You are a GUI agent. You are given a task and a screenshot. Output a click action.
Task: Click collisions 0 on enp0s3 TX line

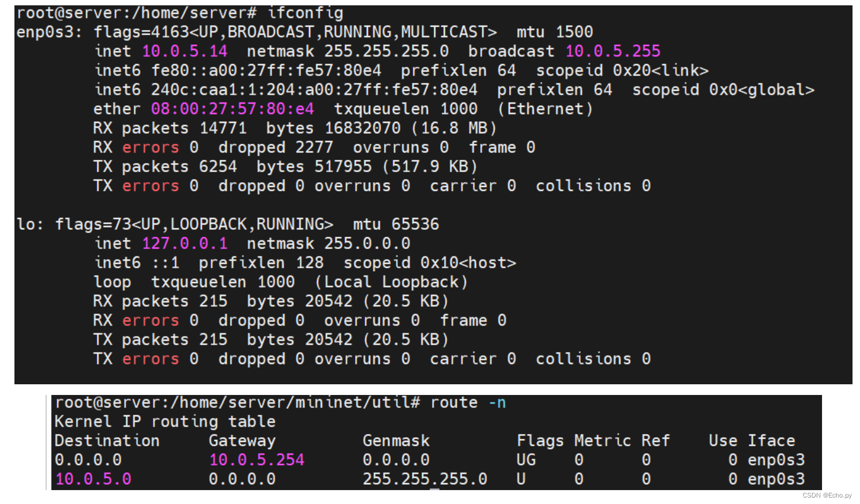593,186
